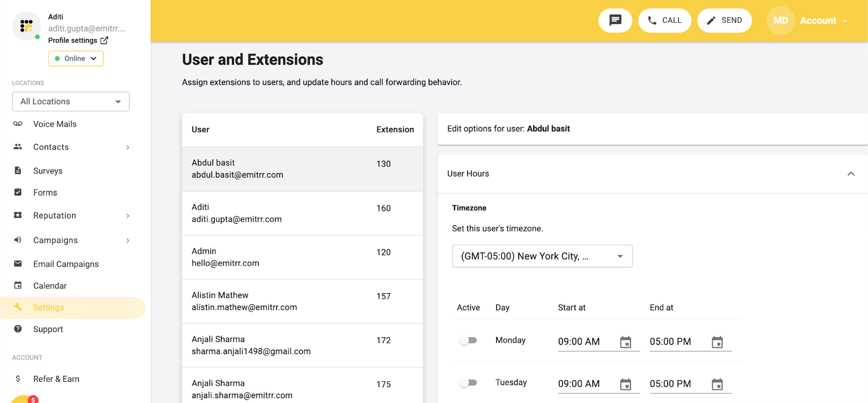Open Forms menu item
The width and height of the screenshot is (868, 403).
point(45,192)
